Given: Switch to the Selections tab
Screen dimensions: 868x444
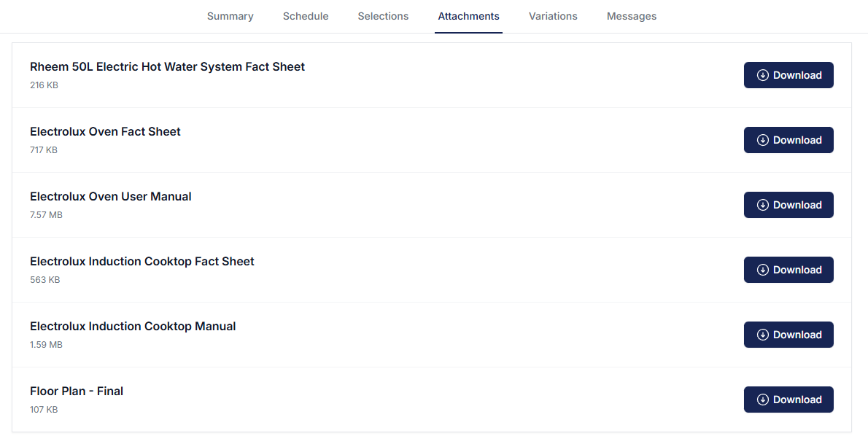Looking at the screenshot, I should click(383, 16).
